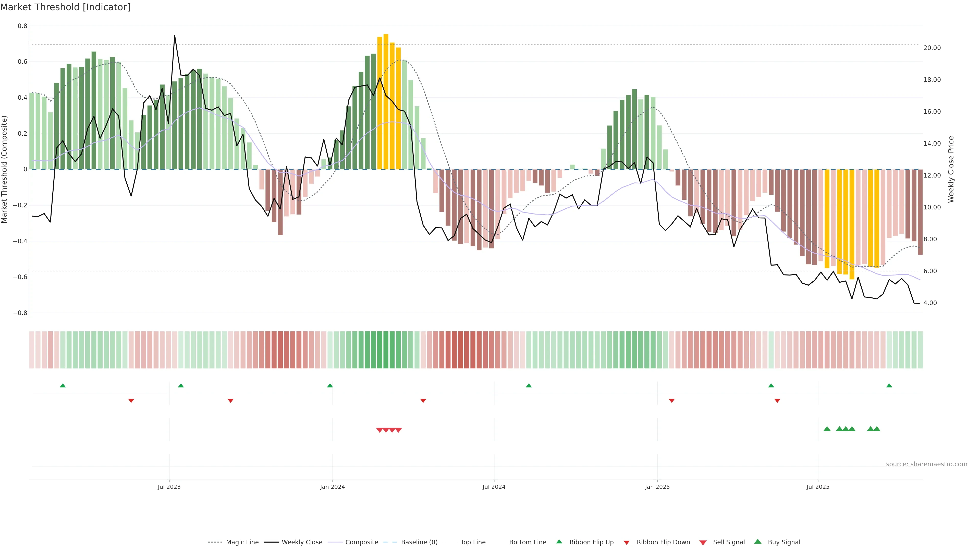
Task: Click the Sell Signal legend triangle icon
Action: point(703,543)
